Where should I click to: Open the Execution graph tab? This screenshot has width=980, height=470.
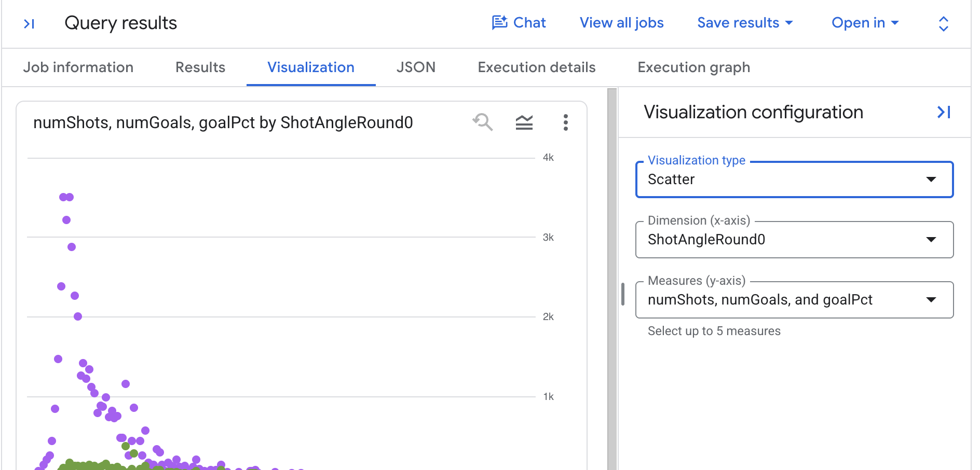[694, 67]
